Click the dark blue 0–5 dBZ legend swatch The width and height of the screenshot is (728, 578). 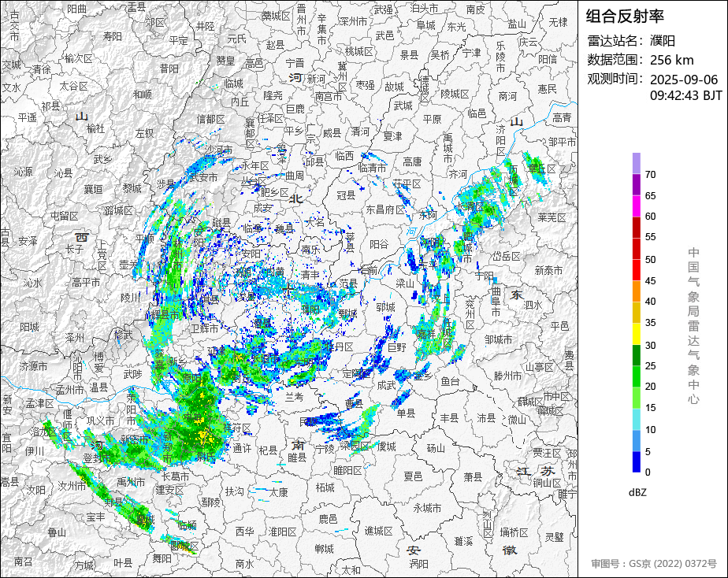[x=637, y=462]
